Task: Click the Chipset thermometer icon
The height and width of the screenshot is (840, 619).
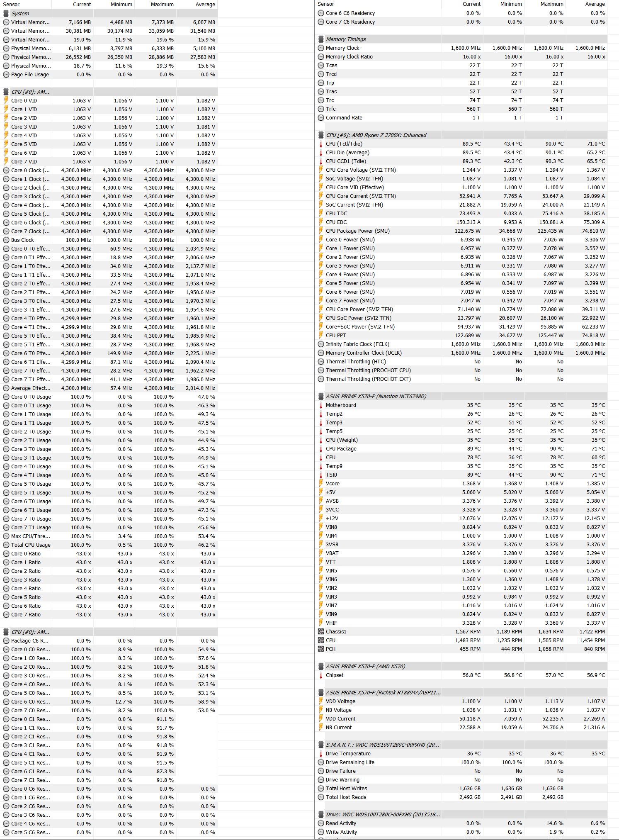Action: pyautogui.click(x=321, y=675)
